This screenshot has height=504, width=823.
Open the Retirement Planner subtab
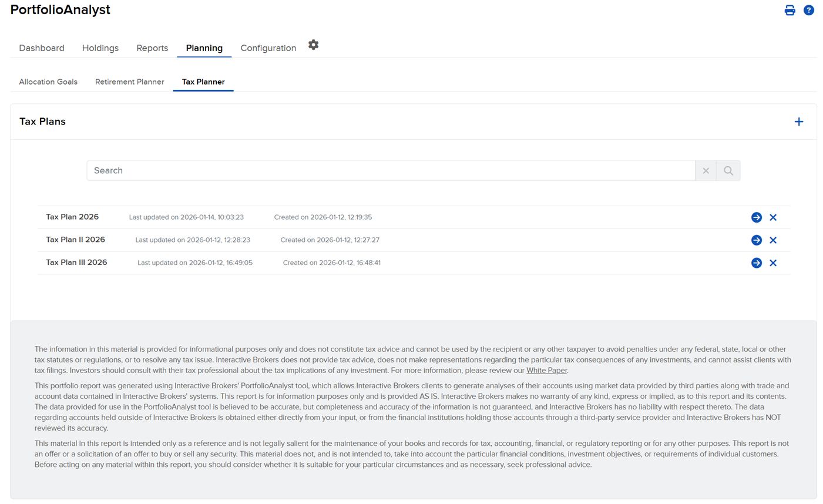[129, 82]
